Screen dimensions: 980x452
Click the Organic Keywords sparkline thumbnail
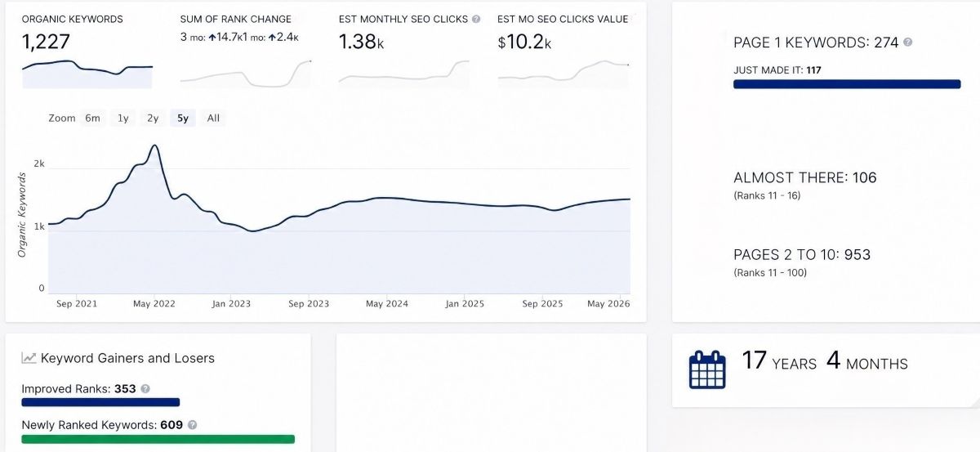click(87, 74)
